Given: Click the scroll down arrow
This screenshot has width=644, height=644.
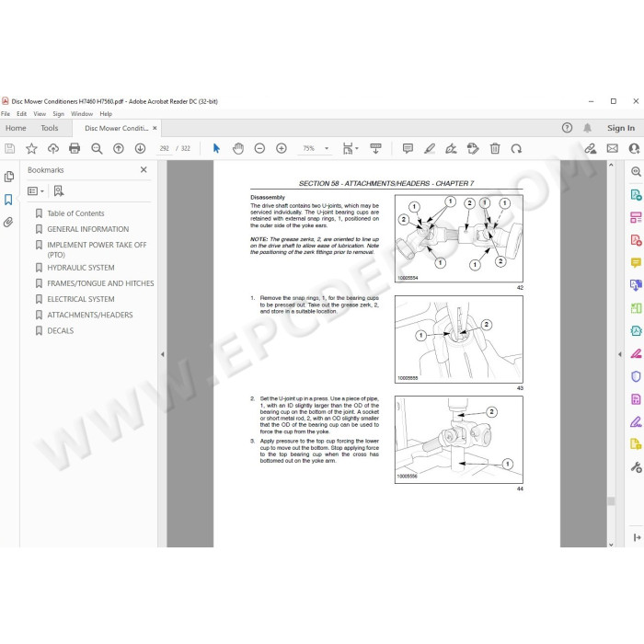Looking at the screenshot, I should point(611,545).
